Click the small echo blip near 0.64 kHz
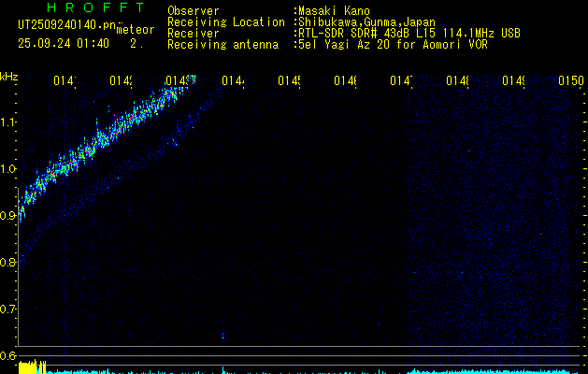 (223, 336)
